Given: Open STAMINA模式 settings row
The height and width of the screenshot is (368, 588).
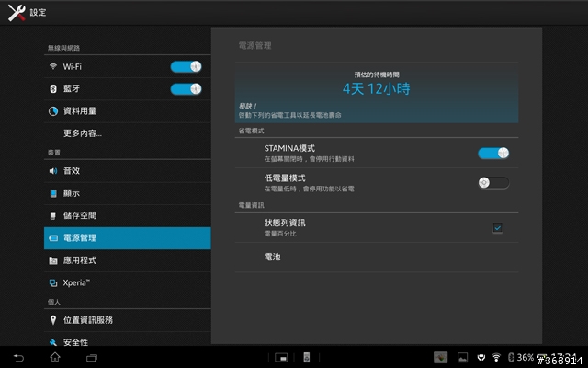Looking at the screenshot, I should (377, 154).
